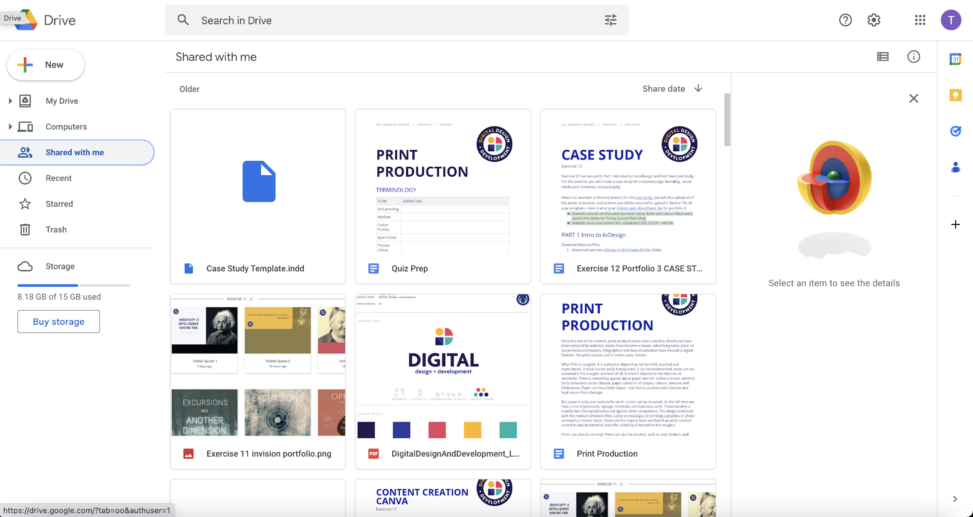Open the Help question mark menu
Image resolution: width=973 pixels, height=517 pixels.
[x=845, y=20]
